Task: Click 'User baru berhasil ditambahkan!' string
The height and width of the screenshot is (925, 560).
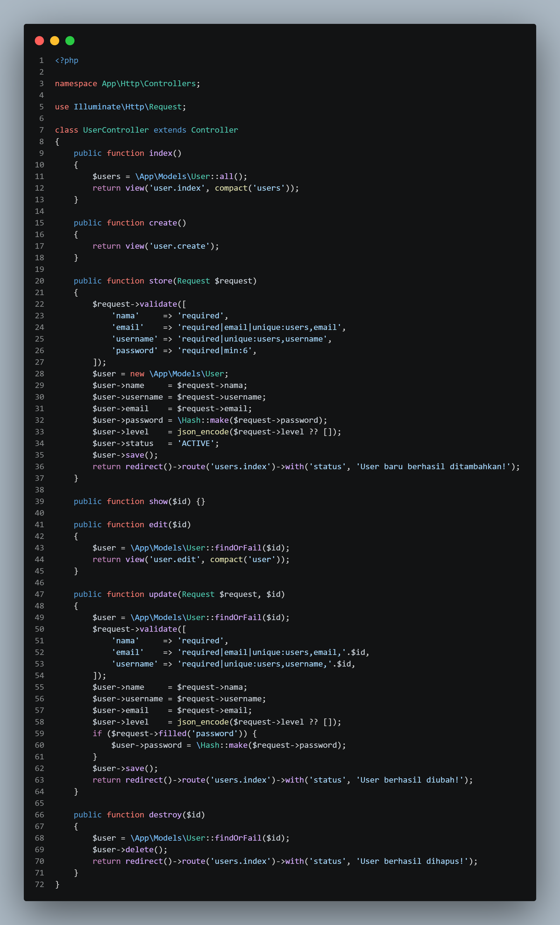Action: coord(433,467)
